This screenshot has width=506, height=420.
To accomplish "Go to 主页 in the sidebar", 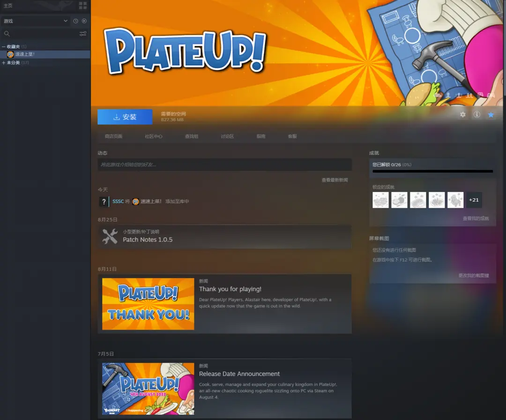I will pyautogui.click(x=8, y=6).
